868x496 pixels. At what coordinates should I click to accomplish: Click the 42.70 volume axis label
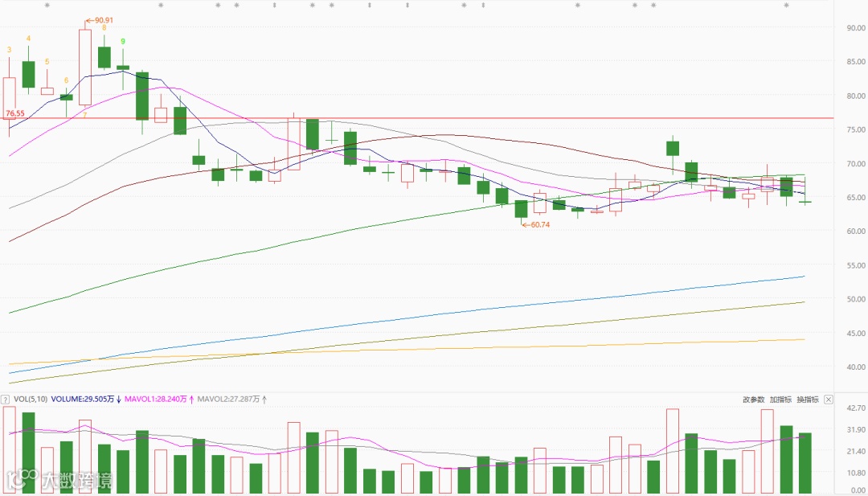click(854, 408)
